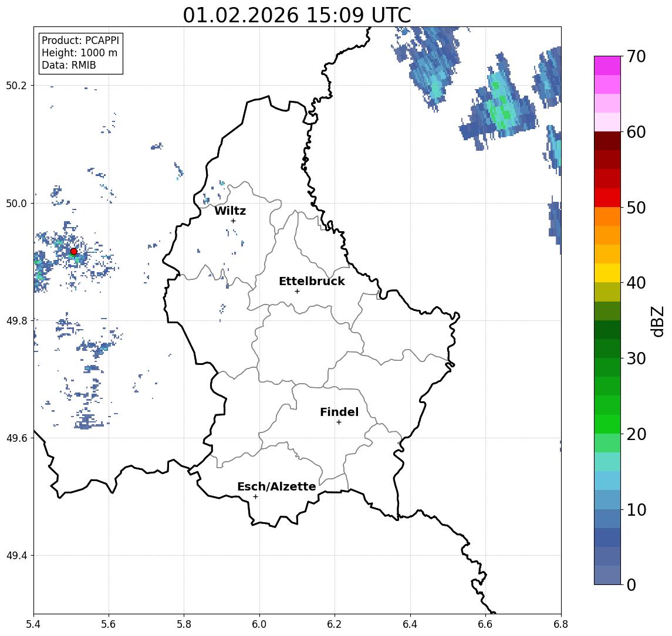Click latitude axis label 49.4
The image size is (672, 636).
click(x=16, y=556)
